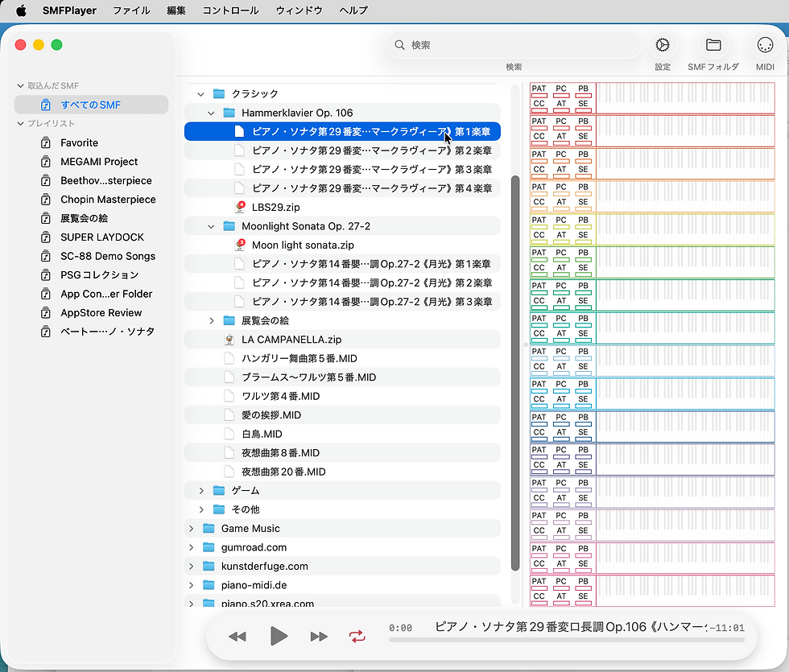
Task: Collapse the クラシック folder
Action: pyautogui.click(x=200, y=94)
